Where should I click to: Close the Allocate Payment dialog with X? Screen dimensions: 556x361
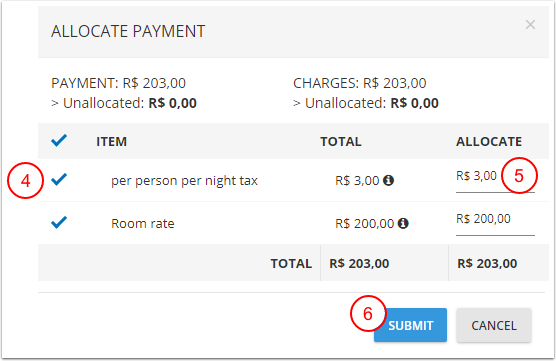(530, 24)
